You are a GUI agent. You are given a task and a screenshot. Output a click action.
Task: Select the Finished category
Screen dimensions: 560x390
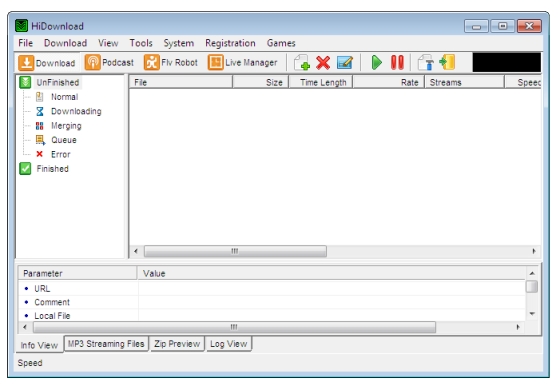click(x=52, y=169)
